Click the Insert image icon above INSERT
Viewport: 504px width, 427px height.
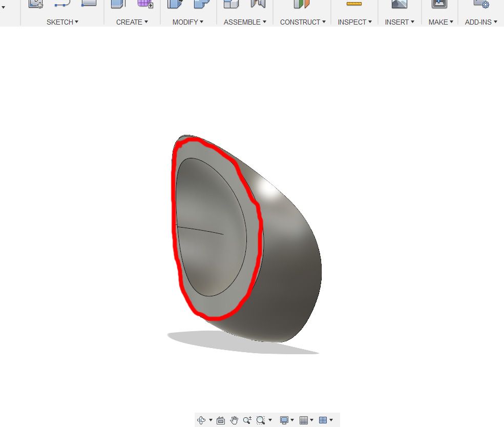click(399, 4)
